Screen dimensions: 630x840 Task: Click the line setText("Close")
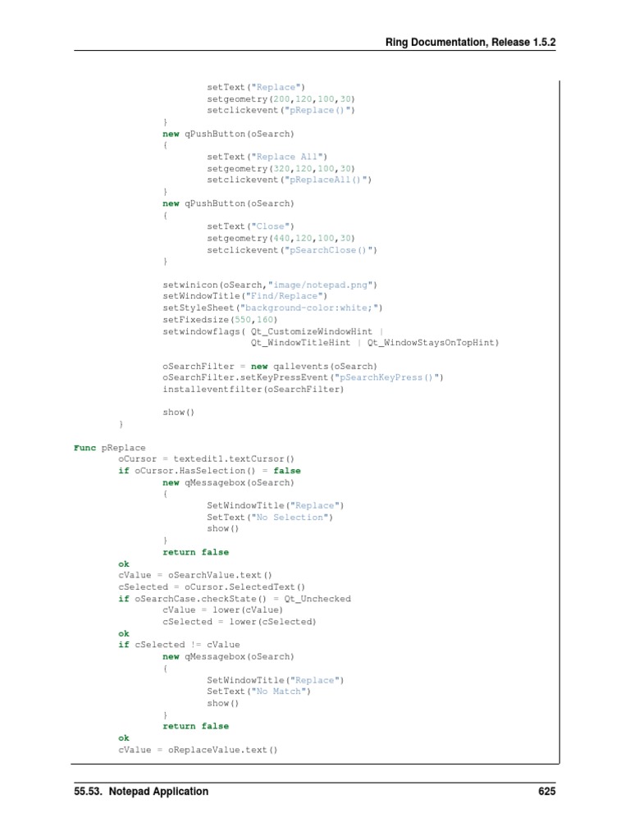pos(251,226)
